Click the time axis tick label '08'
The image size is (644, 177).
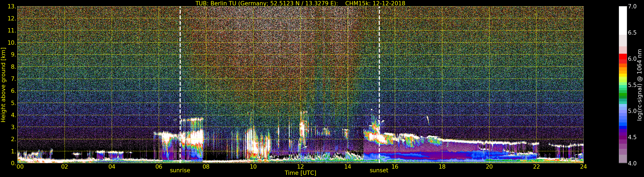pos(206,166)
